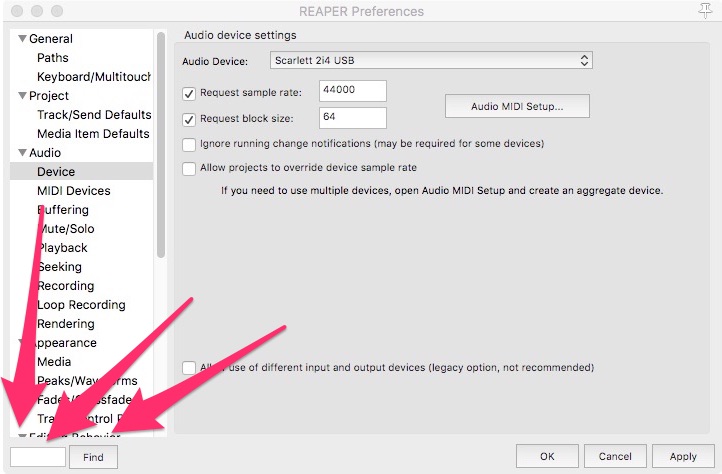Open the Buffering preferences page

click(x=63, y=210)
